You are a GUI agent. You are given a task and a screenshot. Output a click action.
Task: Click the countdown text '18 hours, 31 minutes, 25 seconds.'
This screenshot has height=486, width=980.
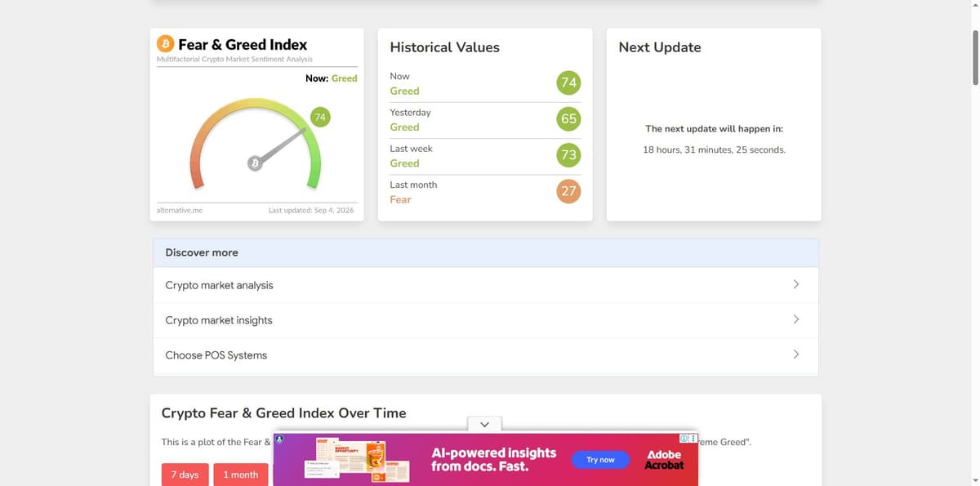click(715, 149)
